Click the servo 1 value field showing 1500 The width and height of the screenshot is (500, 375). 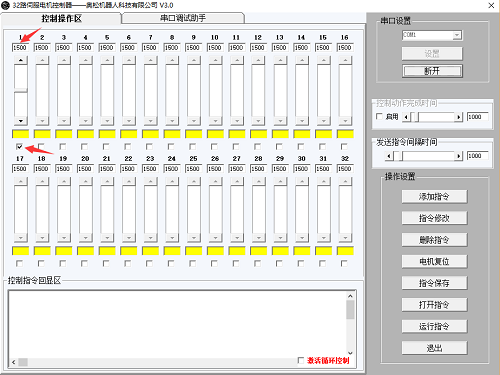tap(20, 48)
